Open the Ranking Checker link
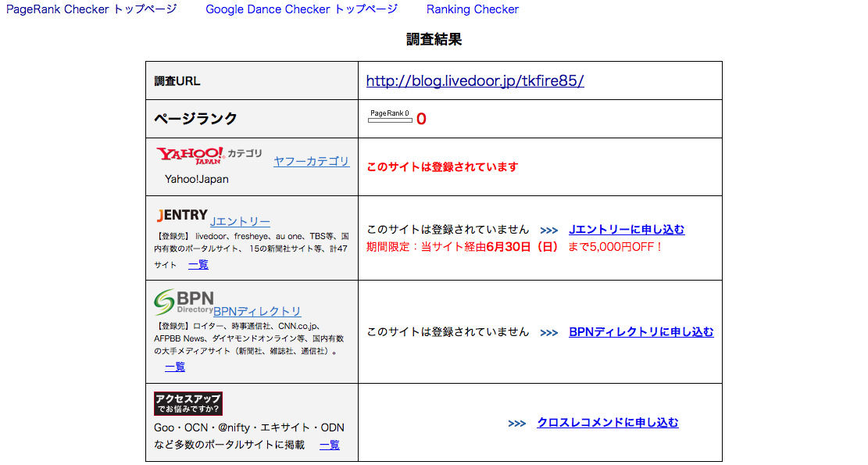This screenshot has height=465, width=868. [472, 9]
